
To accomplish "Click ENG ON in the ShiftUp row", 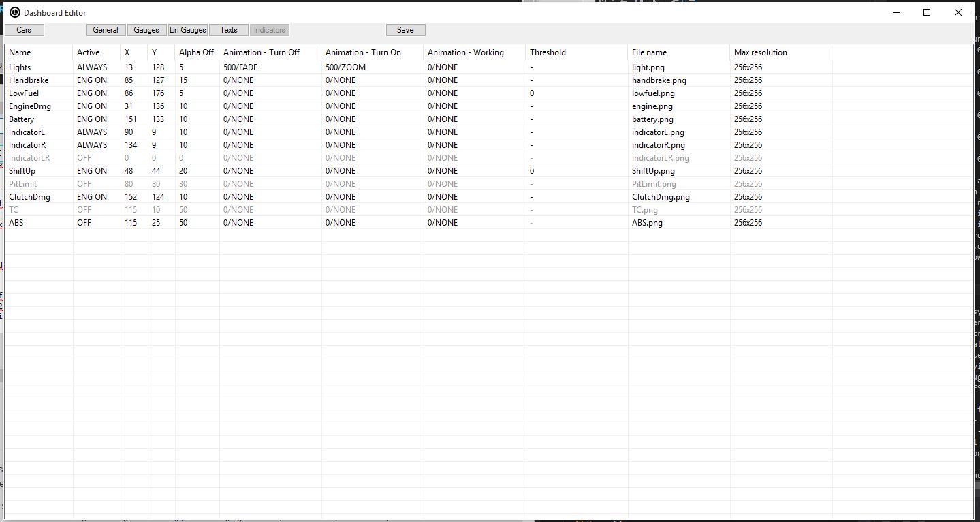I will click(92, 171).
